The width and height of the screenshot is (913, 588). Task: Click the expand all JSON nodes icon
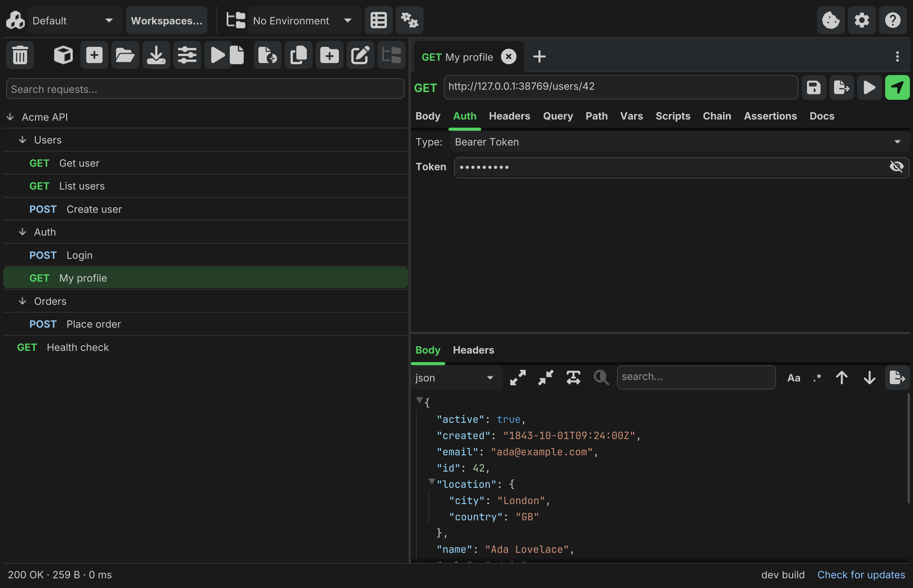pos(518,378)
